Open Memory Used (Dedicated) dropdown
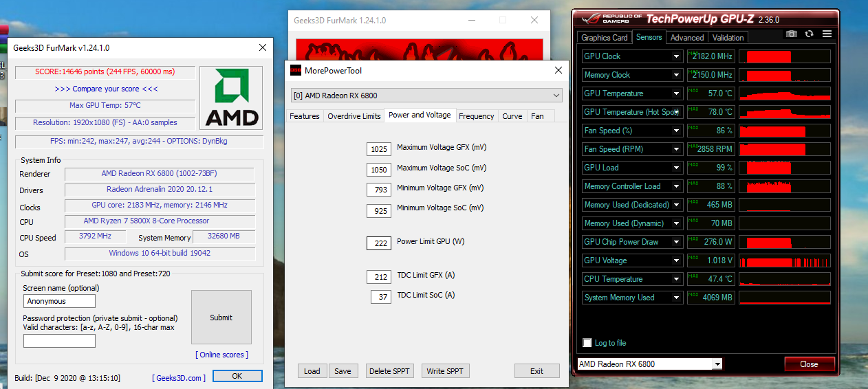868x389 pixels. pyautogui.click(x=677, y=205)
